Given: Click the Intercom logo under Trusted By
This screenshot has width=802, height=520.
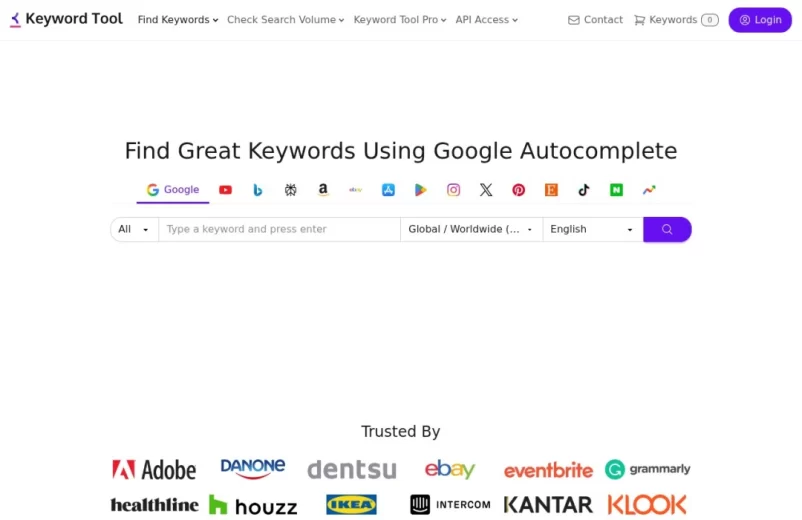Looking at the screenshot, I should 450,505.
